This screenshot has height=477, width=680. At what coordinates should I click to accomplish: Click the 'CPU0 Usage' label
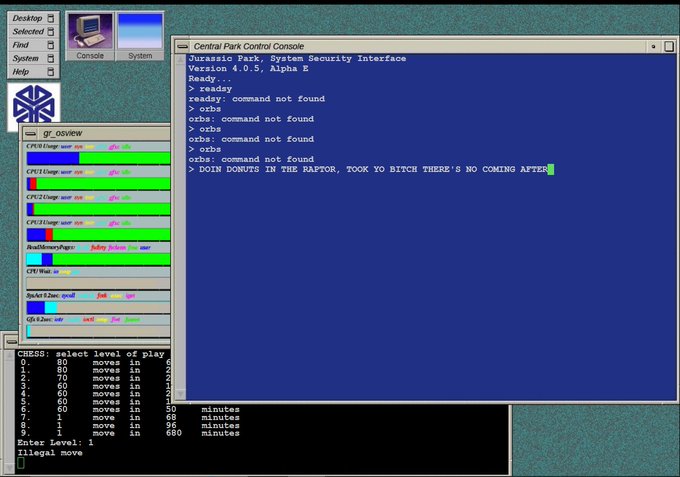[x=42, y=146]
